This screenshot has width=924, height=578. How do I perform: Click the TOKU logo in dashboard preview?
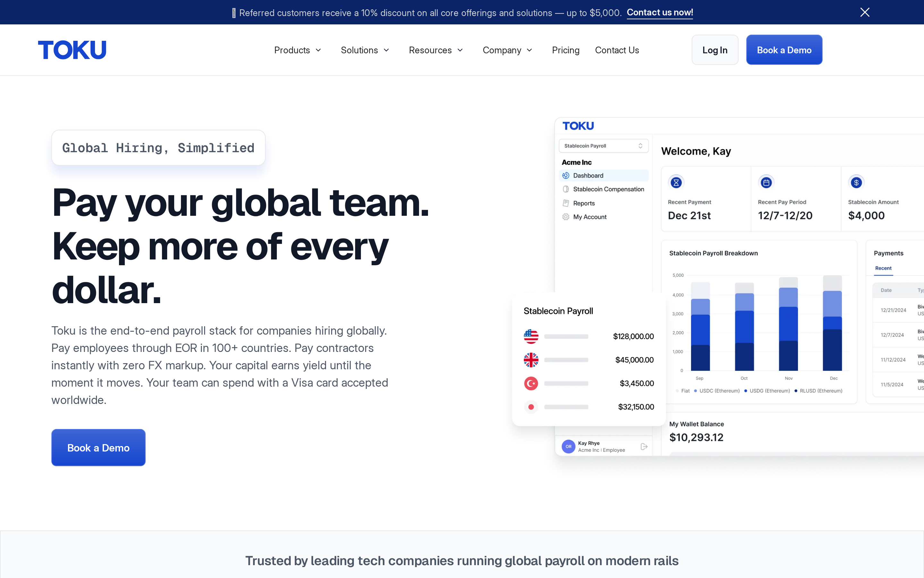point(578,126)
